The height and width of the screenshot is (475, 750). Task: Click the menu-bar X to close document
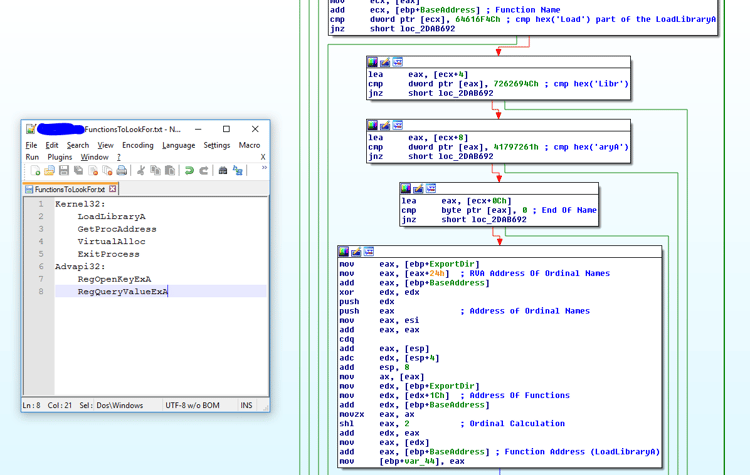pyautogui.click(x=263, y=157)
